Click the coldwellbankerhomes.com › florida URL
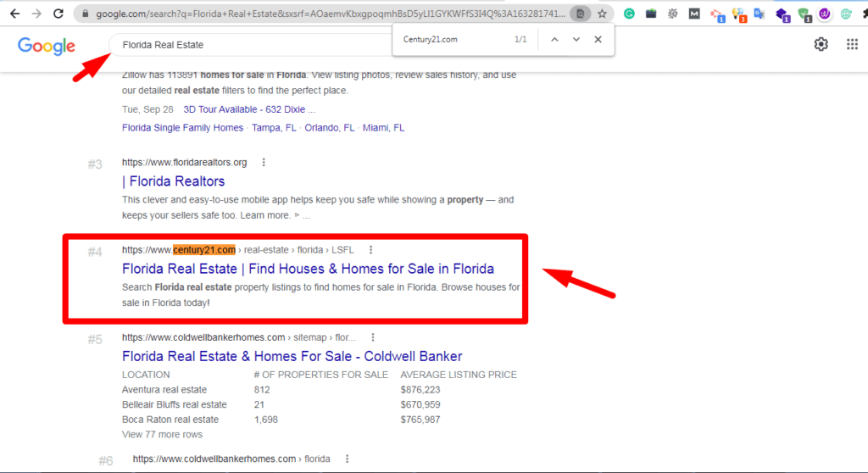868x473 pixels. [231, 459]
